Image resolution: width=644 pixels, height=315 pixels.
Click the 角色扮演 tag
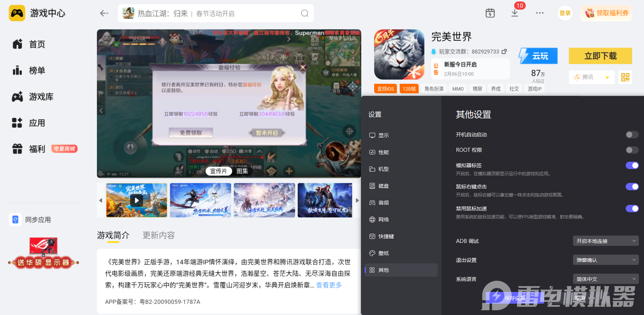click(434, 89)
